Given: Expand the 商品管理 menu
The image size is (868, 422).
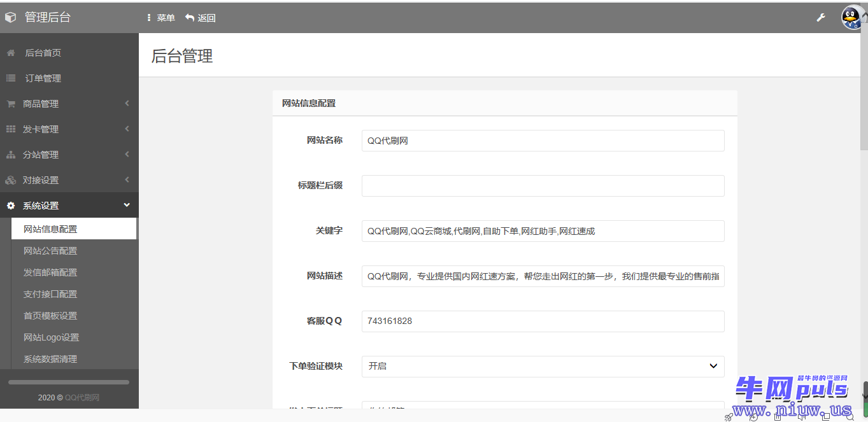Looking at the screenshot, I should tap(69, 104).
